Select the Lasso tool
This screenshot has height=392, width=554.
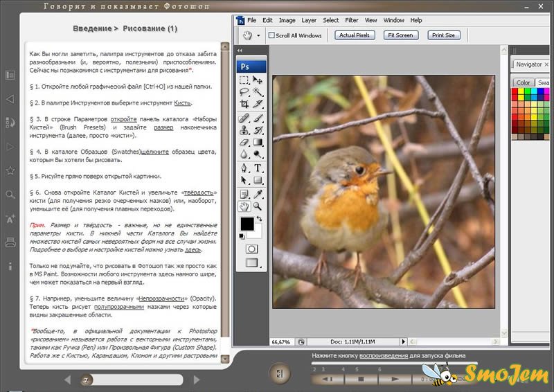(x=244, y=92)
